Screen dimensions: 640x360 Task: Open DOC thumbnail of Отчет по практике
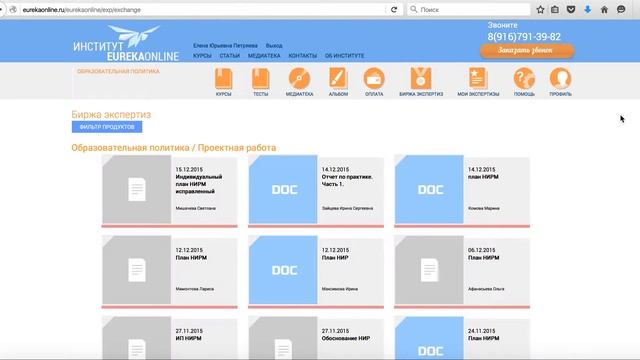[x=283, y=189]
